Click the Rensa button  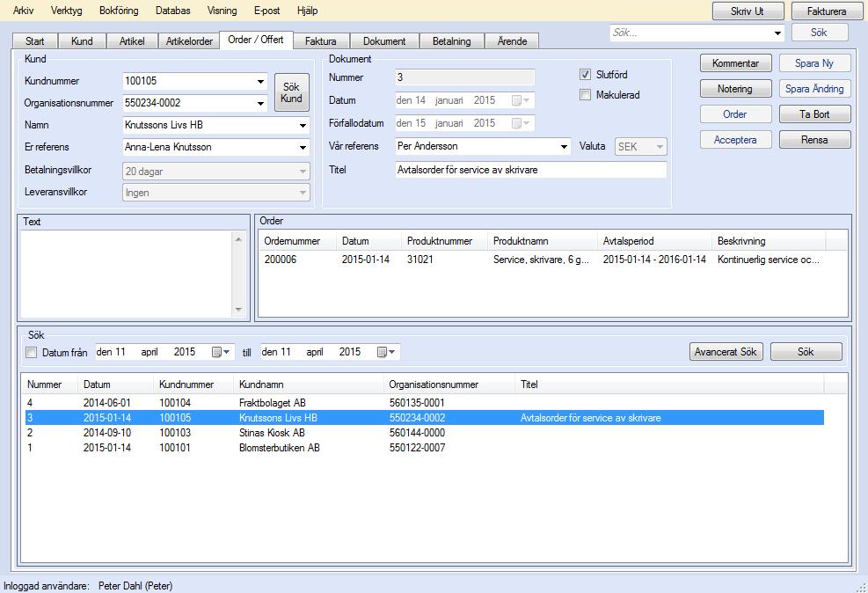pos(815,140)
